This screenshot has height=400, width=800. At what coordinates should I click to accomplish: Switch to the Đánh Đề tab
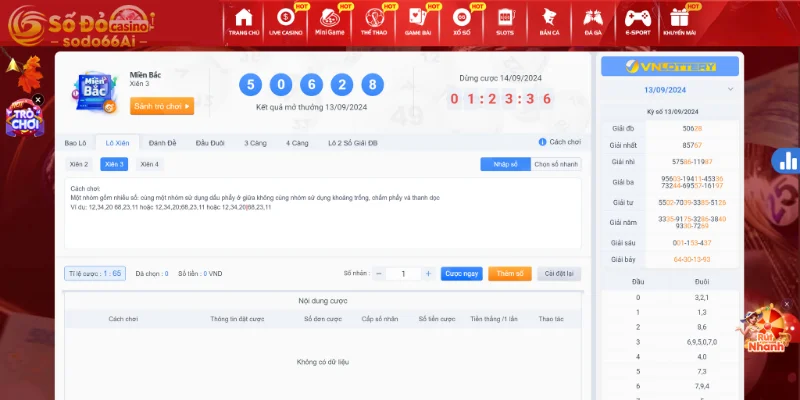162,143
